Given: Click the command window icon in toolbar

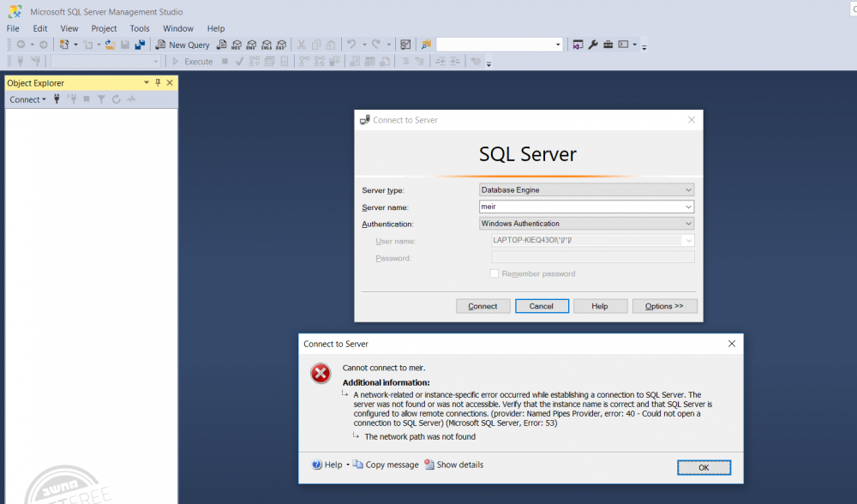Looking at the screenshot, I should click(623, 45).
